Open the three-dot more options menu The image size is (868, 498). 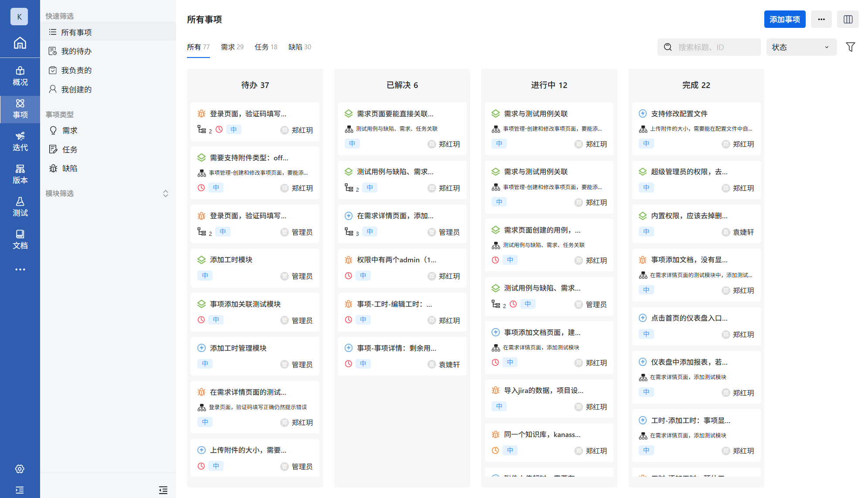point(821,19)
